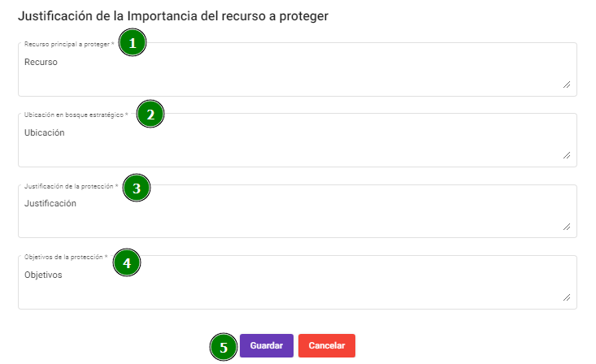Click the Objetivos de la protección label
The width and height of the screenshot is (596, 364).
pos(66,257)
